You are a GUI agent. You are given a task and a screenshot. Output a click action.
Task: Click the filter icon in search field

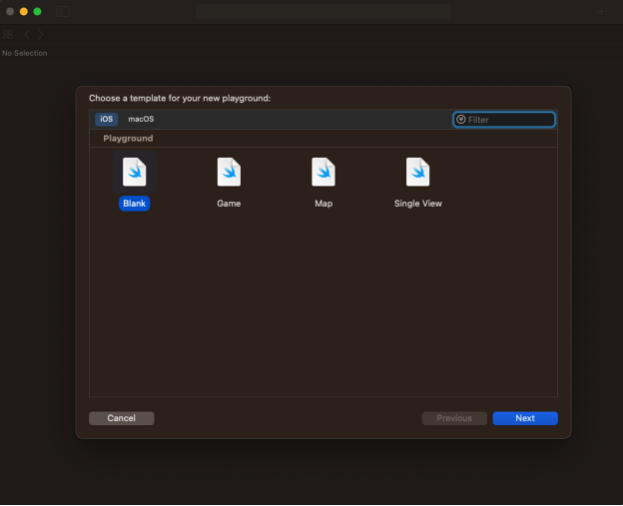click(x=460, y=120)
